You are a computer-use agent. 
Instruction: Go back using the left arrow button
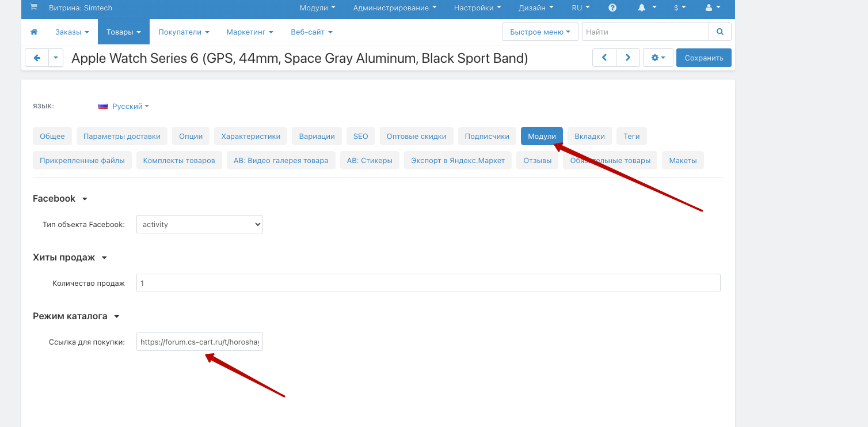(37, 58)
